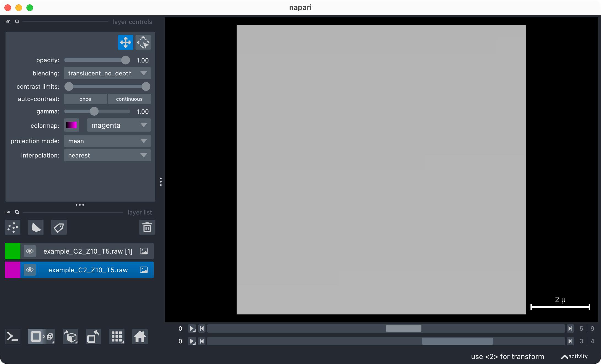The image size is (601, 364).
Task: Open the blending mode dropdown
Action: point(107,73)
